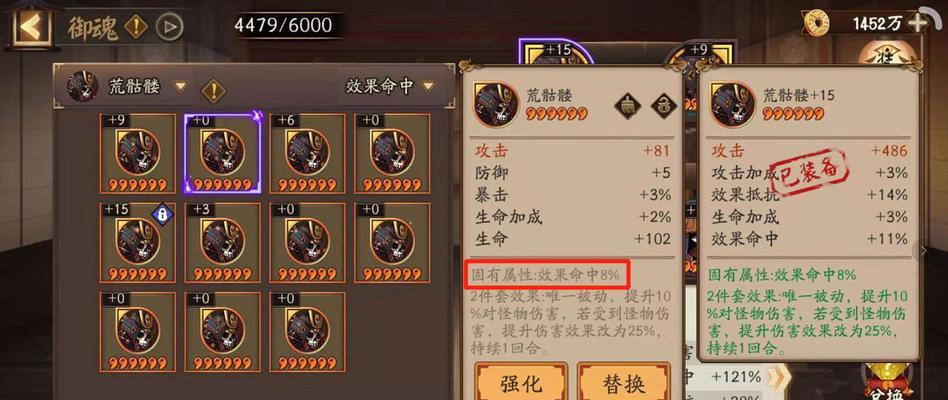
Task: Select the locked +15 soul thumbnail
Action: pyautogui.click(x=137, y=242)
